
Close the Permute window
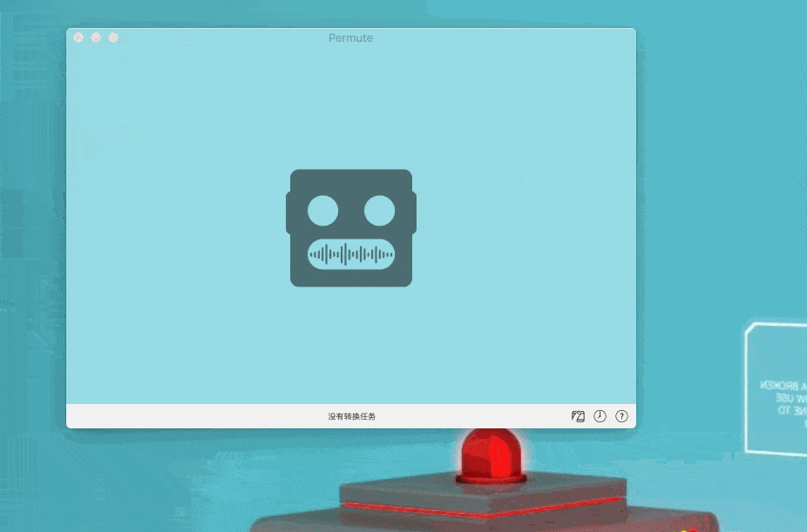(78, 37)
